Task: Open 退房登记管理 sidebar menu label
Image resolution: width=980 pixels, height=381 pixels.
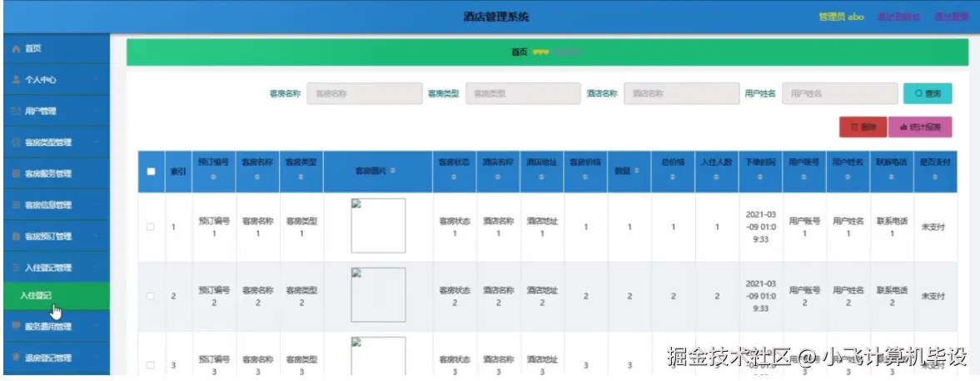Action: pyautogui.click(x=48, y=358)
